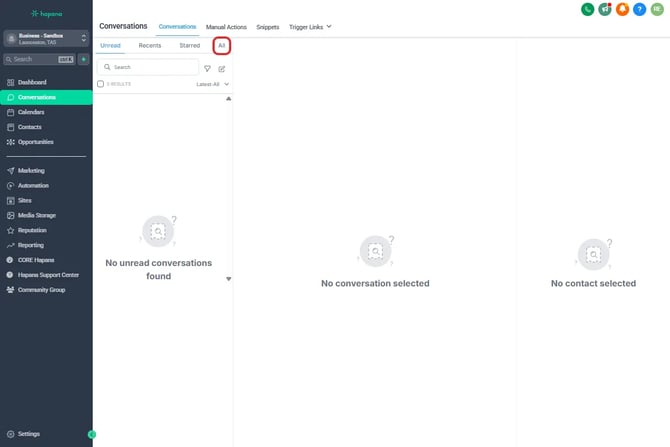Image resolution: width=670 pixels, height=447 pixels.
Task: Click the compose new message icon
Action: [x=222, y=68]
